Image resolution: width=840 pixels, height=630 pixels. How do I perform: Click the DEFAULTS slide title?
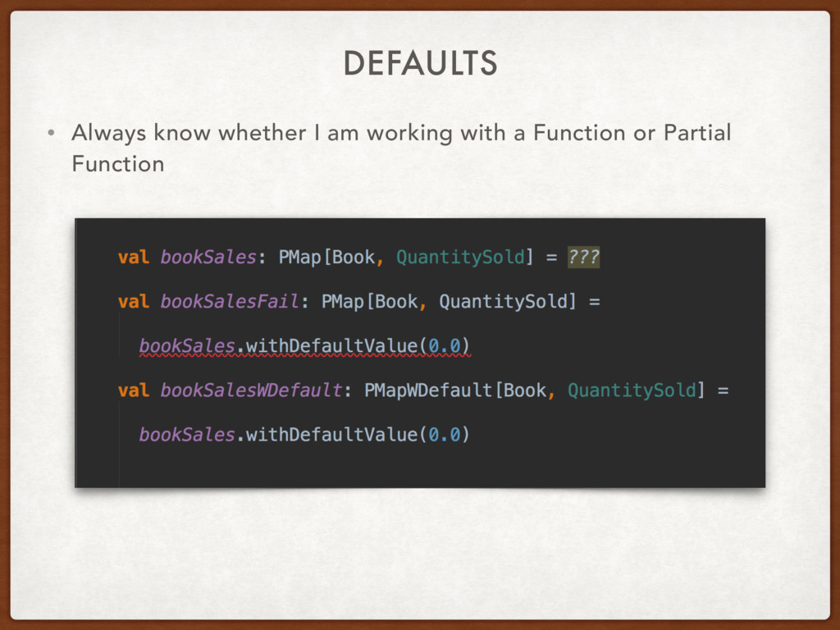(421, 63)
